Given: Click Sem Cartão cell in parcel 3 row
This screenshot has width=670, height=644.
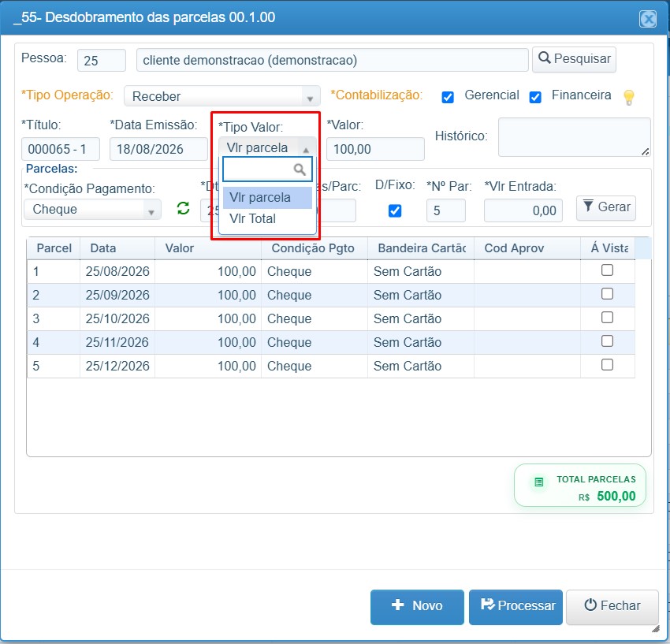Looking at the screenshot, I should pos(421,318).
